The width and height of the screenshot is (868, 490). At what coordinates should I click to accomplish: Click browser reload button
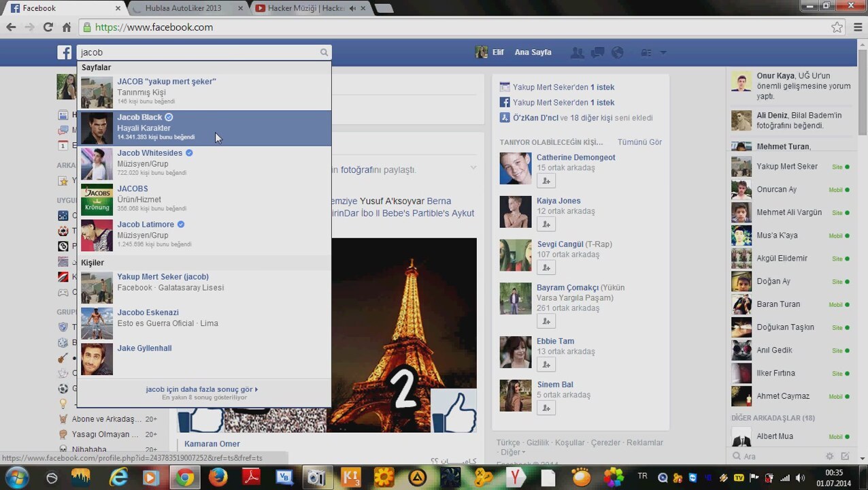pos(48,27)
